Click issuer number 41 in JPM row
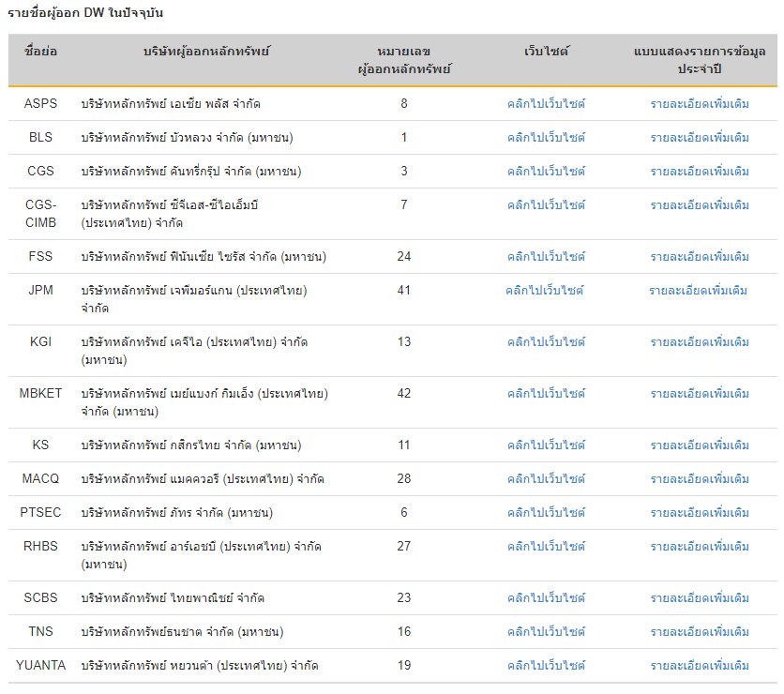 pyautogui.click(x=404, y=290)
